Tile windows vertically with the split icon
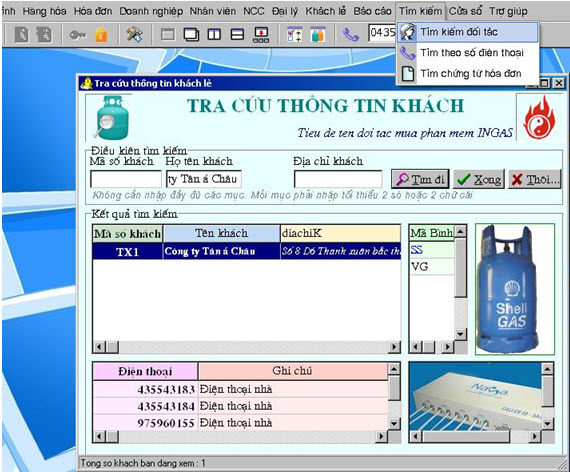 214,35
